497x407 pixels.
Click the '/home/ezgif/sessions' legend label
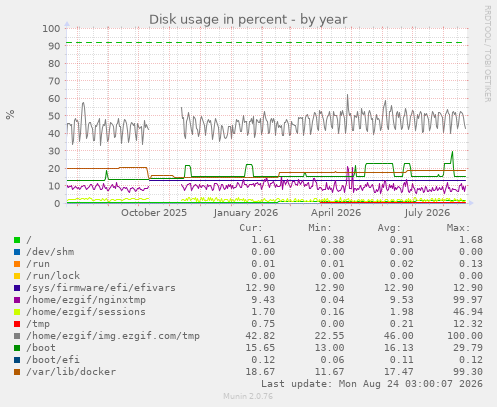86,312
